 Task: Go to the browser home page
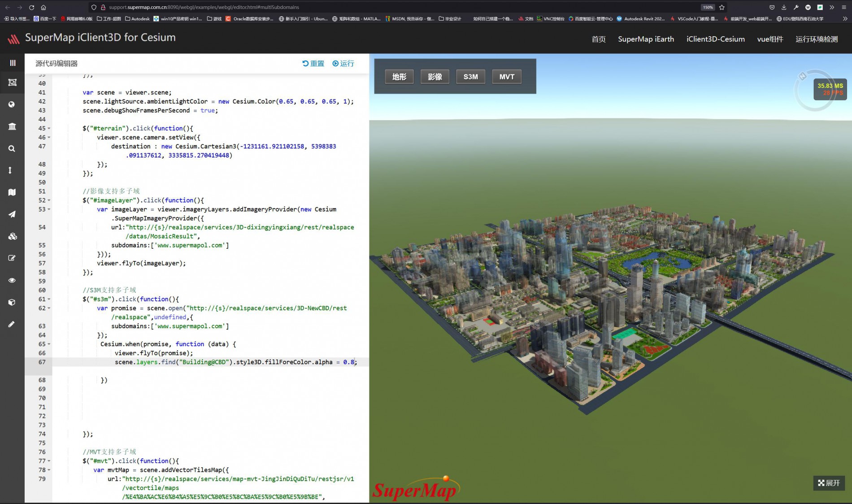tap(43, 7)
